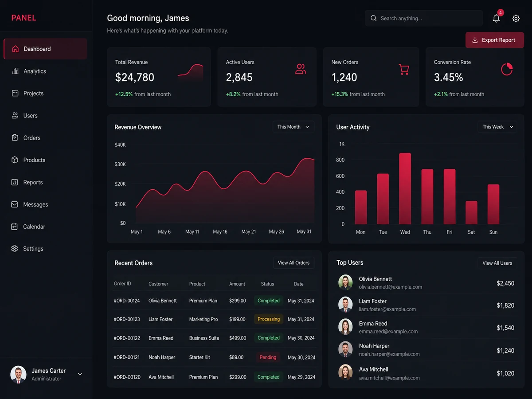Screen dimensions: 532x399
Task: Click Emma Reed's avatar in Top Users
Action: pos(345,327)
